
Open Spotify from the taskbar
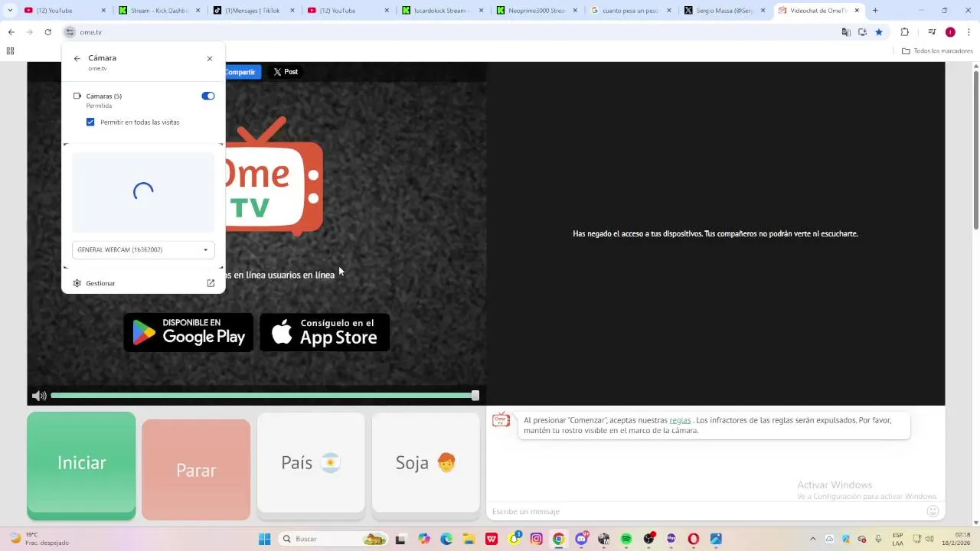tap(626, 539)
